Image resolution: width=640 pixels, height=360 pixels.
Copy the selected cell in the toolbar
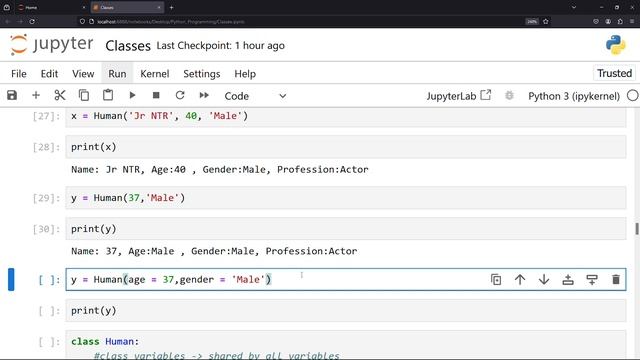[84, 96]
